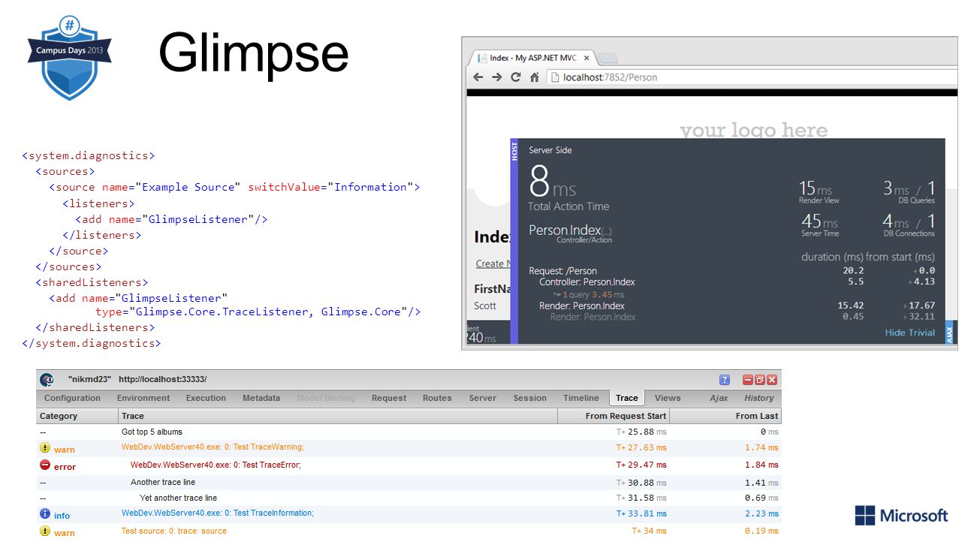Open the Glimpse help question-mark icon
This screenshot has height=551, width=980.
click(x=725, y=380)
